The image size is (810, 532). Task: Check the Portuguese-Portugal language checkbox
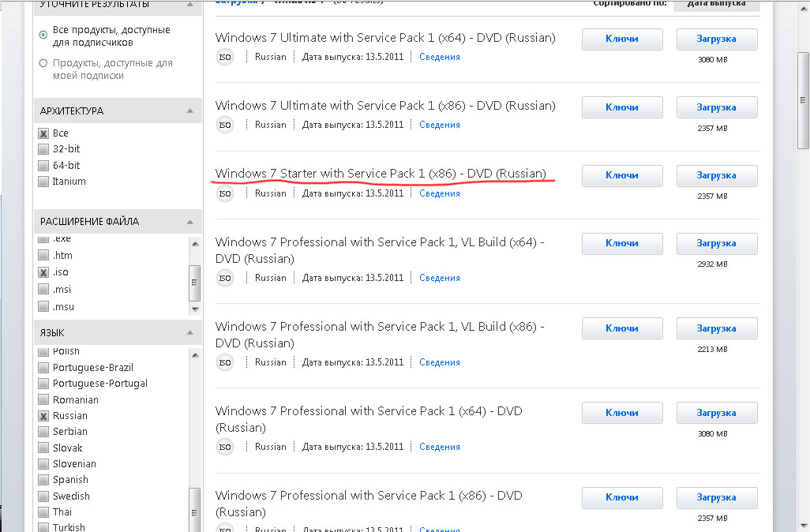[44, 384]
